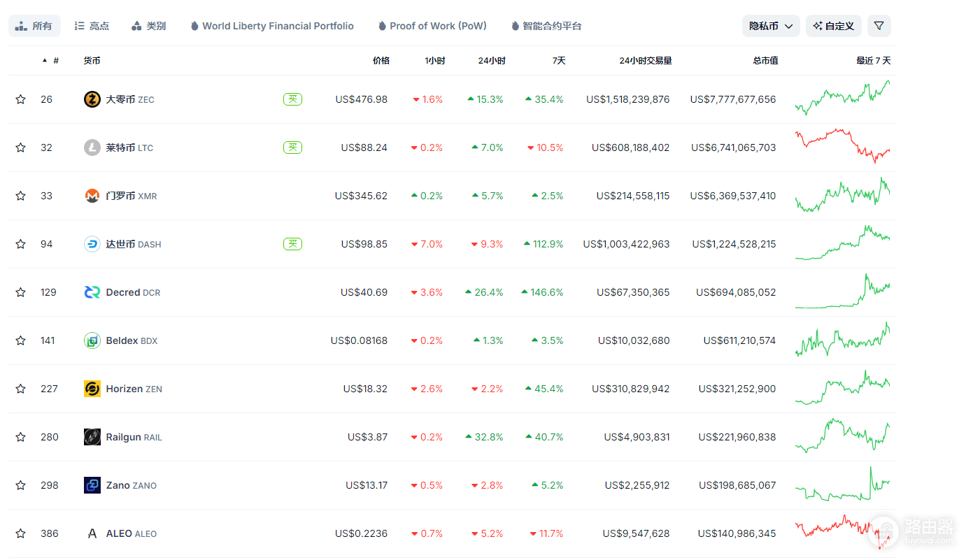Open the LTC red sparkline chart
Image resolution: width=966 pixels, height=560 pixels.
[x=843, y=147]
